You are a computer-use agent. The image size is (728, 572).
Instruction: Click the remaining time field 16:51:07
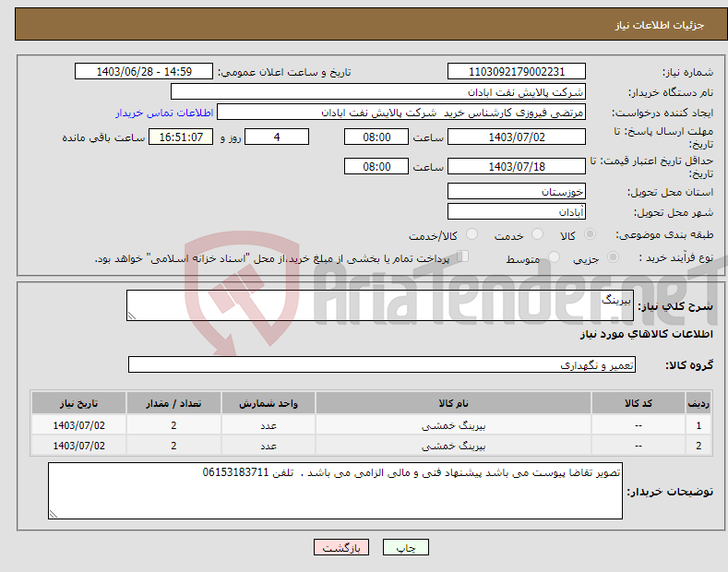click(181, 137)
